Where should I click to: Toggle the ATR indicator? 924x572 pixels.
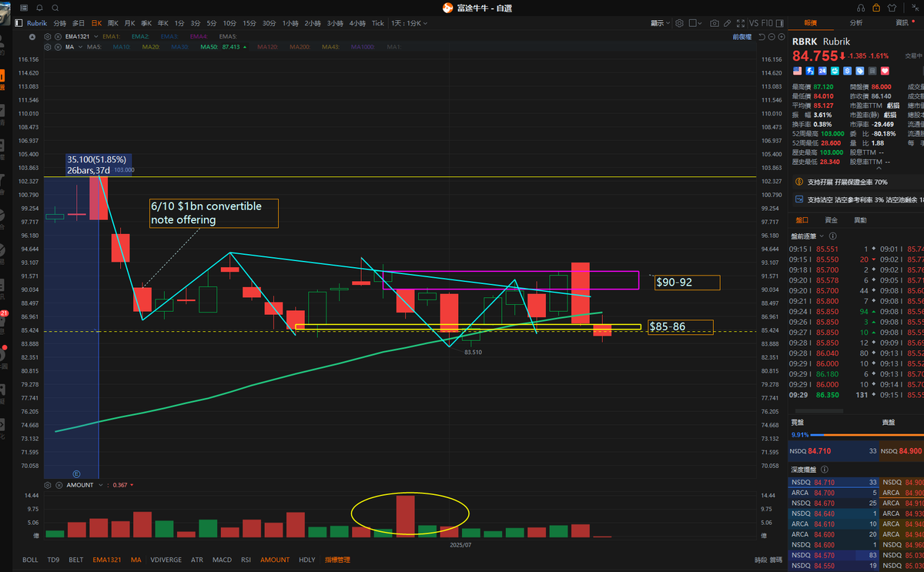click(x=197, y=560)
